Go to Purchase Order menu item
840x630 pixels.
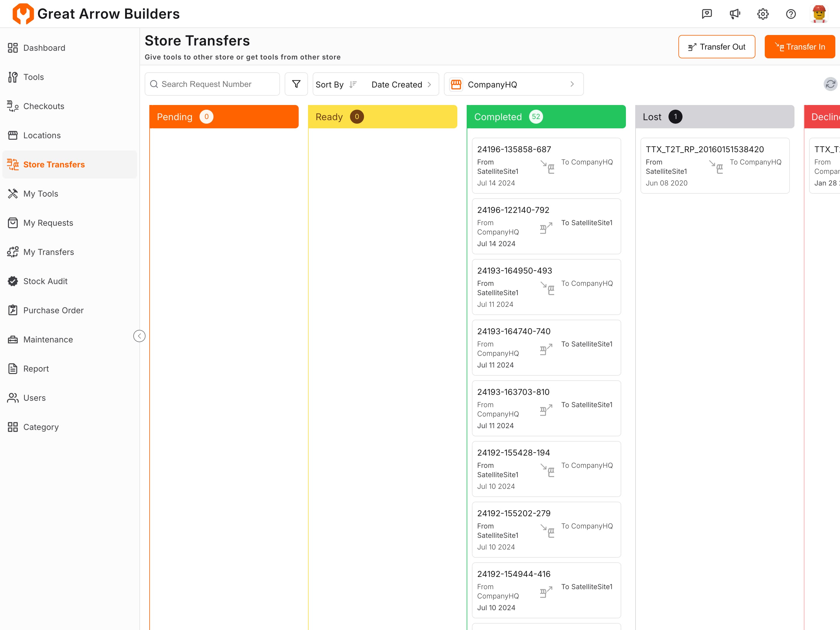[x=53, y=310]
